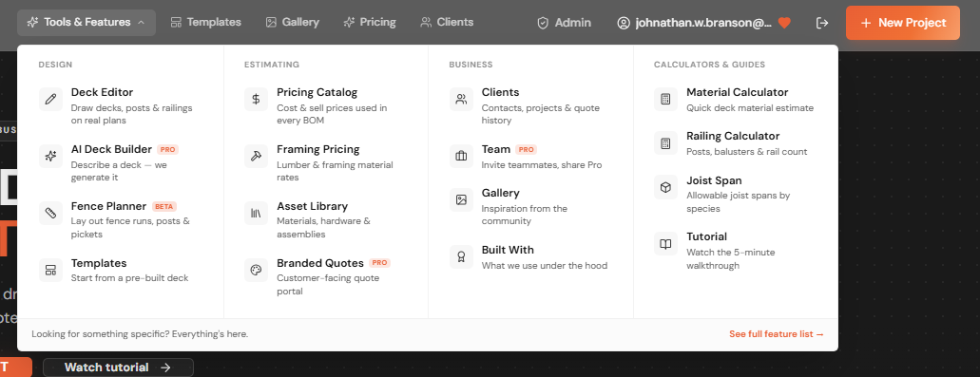Click the library icon beside Asset Library
980x377 pixels.
click(x=256, y=213)
